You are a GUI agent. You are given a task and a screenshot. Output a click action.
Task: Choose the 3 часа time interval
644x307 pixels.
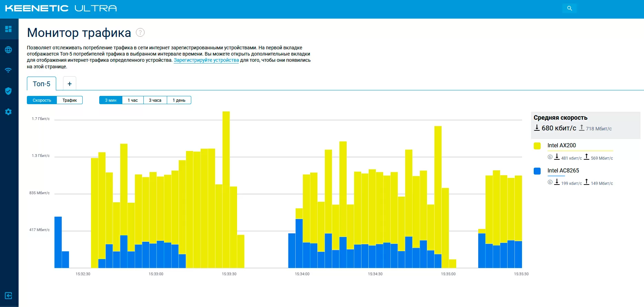click(x=155, y=100)
